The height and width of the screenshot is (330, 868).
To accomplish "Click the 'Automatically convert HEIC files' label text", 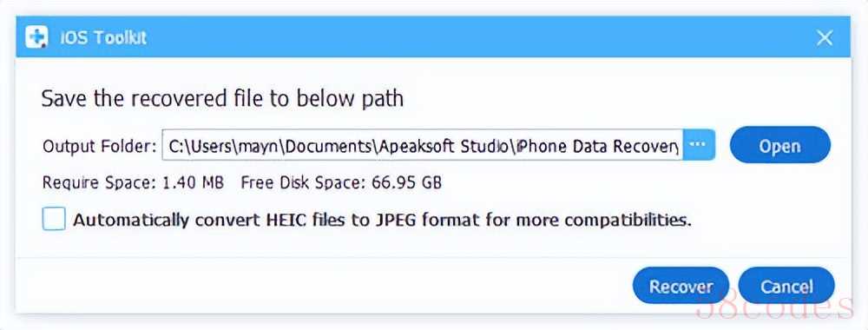I will pos(383,221).
